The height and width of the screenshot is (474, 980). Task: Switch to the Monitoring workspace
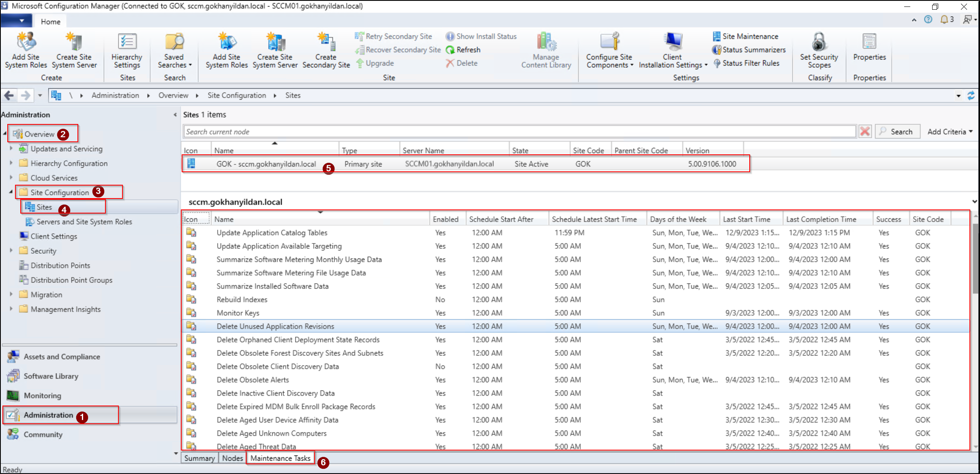[42, 395]
